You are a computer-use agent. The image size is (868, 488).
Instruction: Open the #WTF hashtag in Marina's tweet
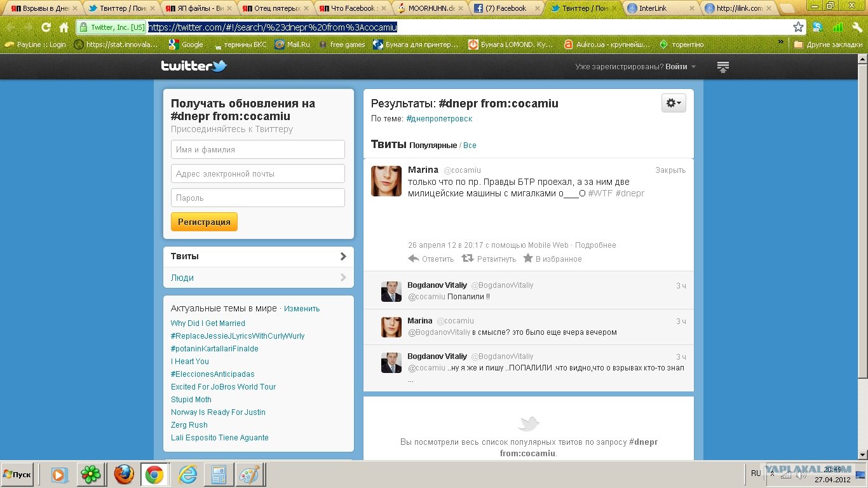pyautogui.click(x=600, y=193)
